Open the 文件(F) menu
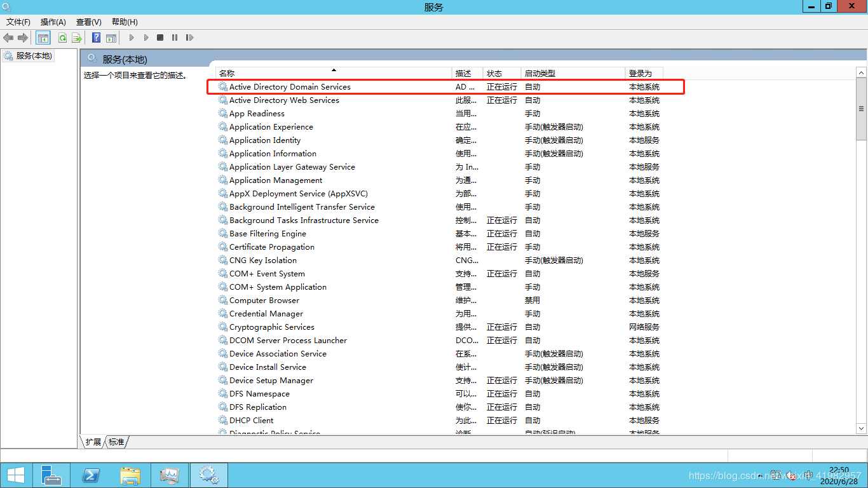The width and height of the screenshot is (868, 488). click(x=18, y=22)
